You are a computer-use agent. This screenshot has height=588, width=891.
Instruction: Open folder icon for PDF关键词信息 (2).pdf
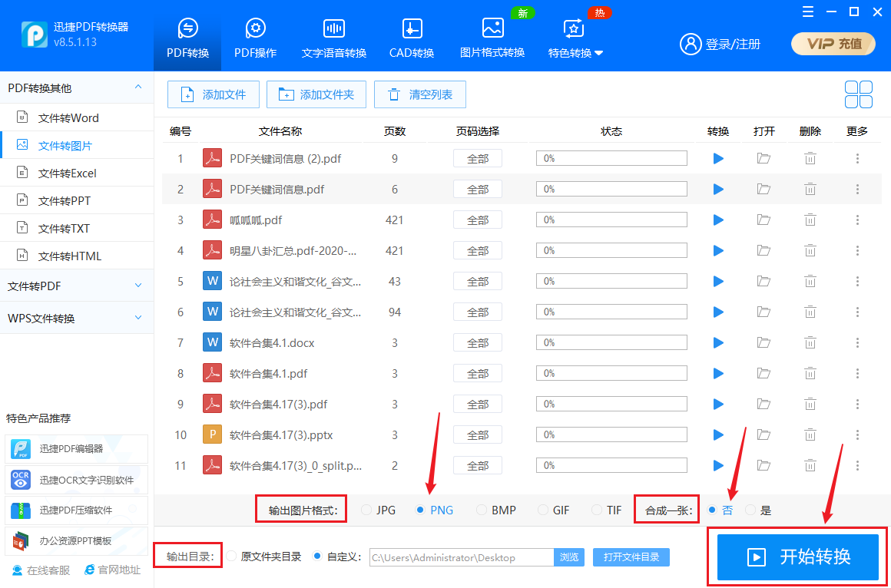pos(763,158)
